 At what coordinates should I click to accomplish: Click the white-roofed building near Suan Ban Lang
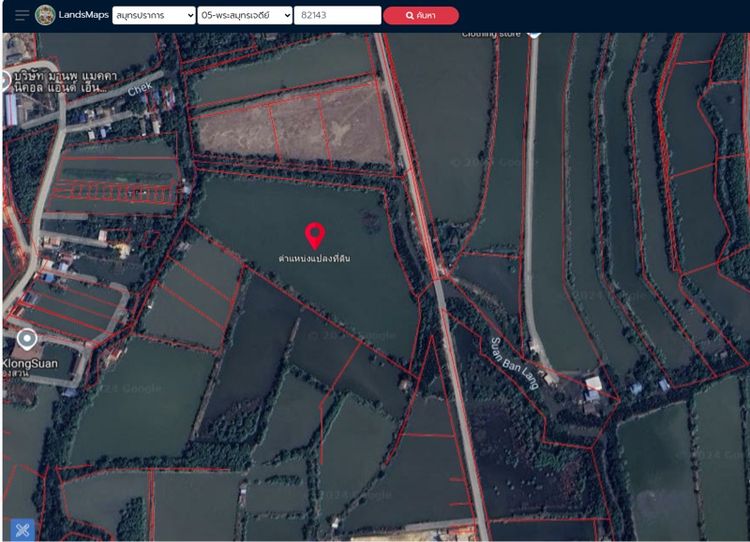point(596,384)
